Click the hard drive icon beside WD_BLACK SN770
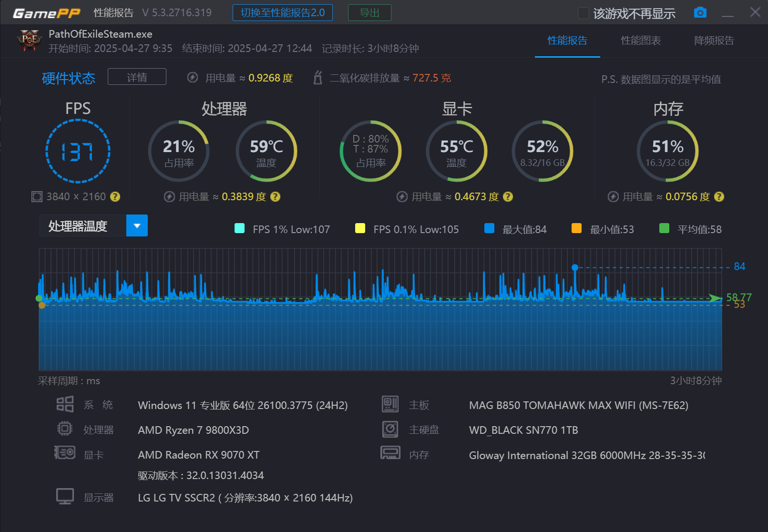This screenshot has width=768, height=532. point(391,428)
